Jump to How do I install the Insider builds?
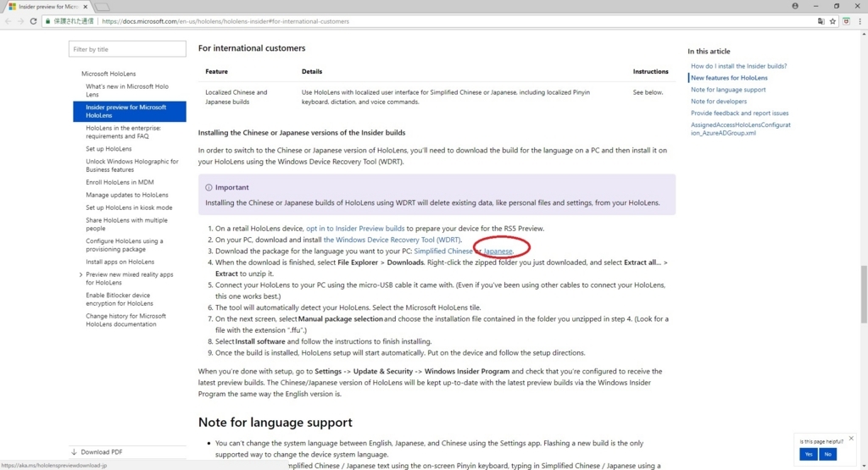Image resolution: width=868 pixels, height=470 pixels. 738,66
